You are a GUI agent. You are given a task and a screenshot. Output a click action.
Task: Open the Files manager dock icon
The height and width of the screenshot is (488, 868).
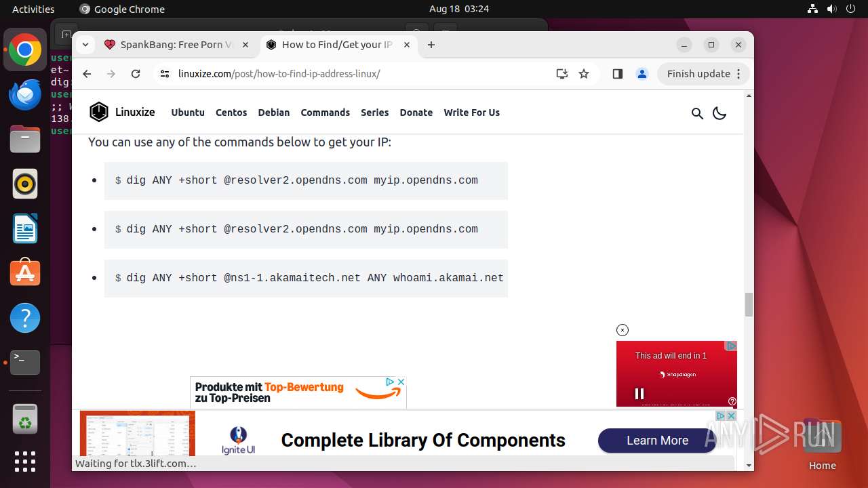(25, 140)
